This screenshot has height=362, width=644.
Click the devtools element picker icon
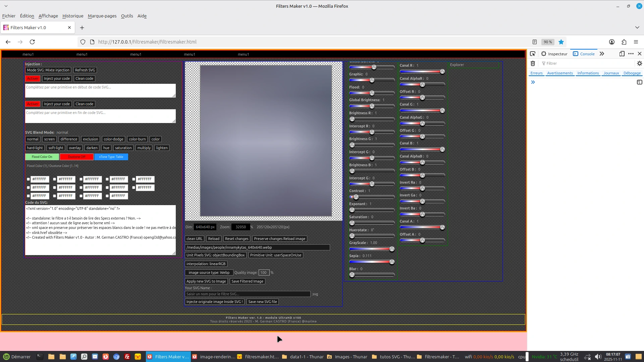(533, 54)
